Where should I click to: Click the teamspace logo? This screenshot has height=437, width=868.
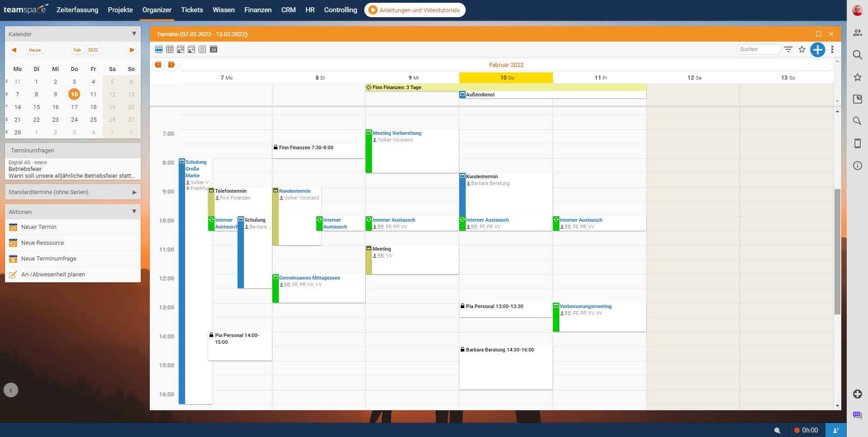(26, 9)
